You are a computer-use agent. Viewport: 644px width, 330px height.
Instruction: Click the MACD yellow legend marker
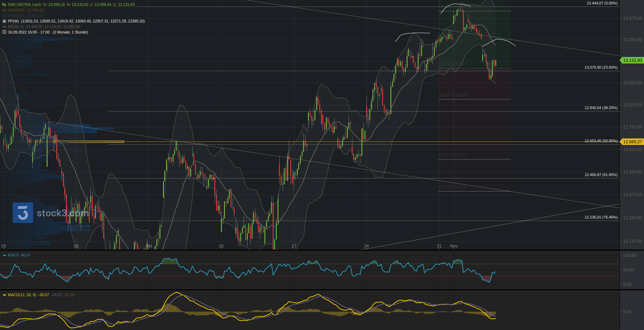4,295
